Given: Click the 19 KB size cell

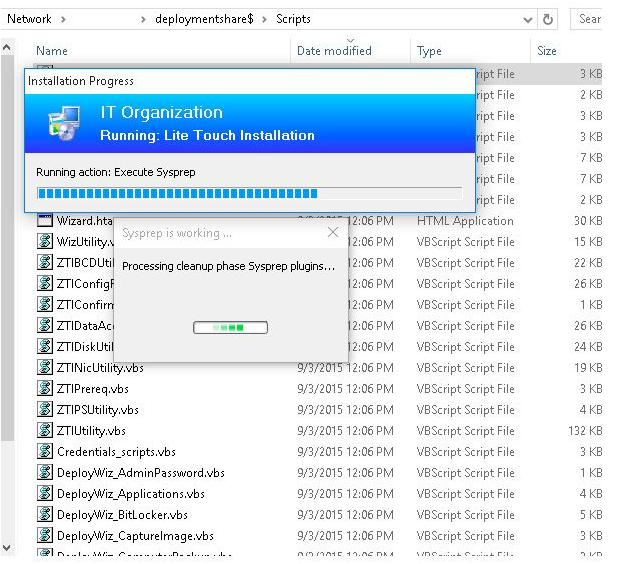Looking at the screenshot, I should 588,367.
